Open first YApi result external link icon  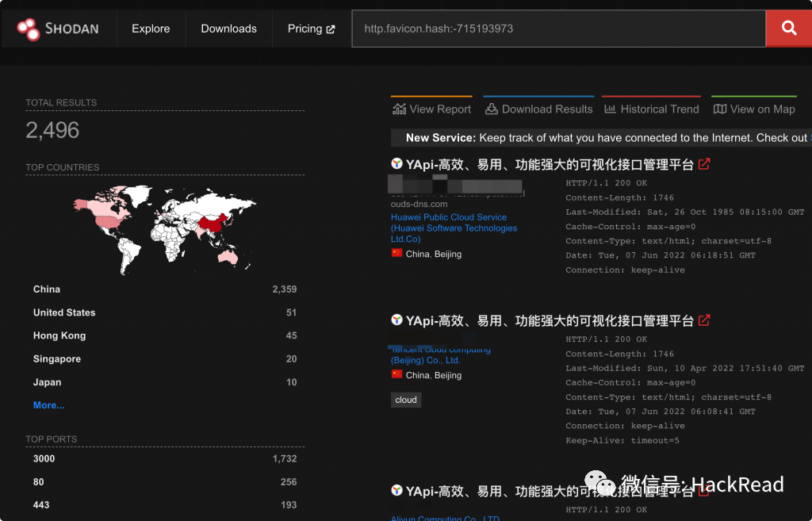(704, 164)
